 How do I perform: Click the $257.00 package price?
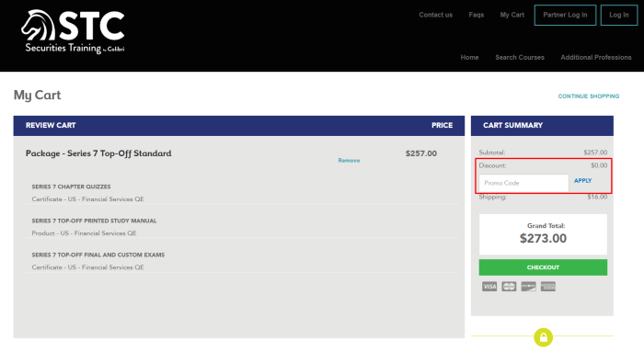[x=421, y=153]
